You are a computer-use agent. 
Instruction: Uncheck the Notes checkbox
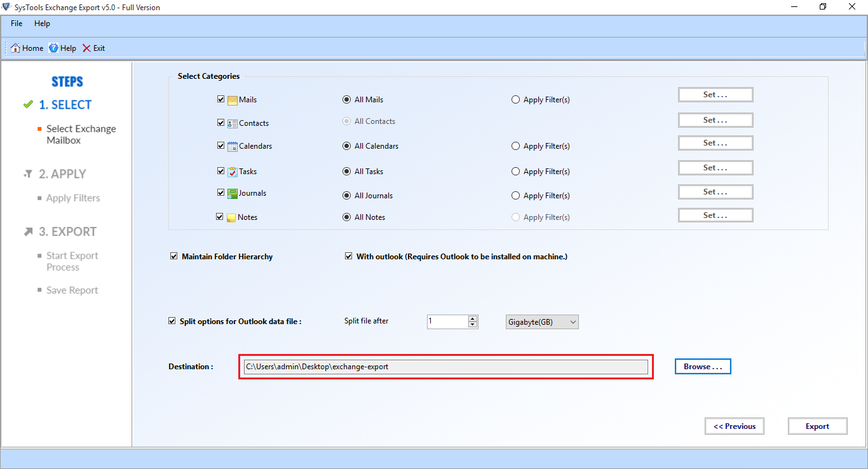(220, 217)
